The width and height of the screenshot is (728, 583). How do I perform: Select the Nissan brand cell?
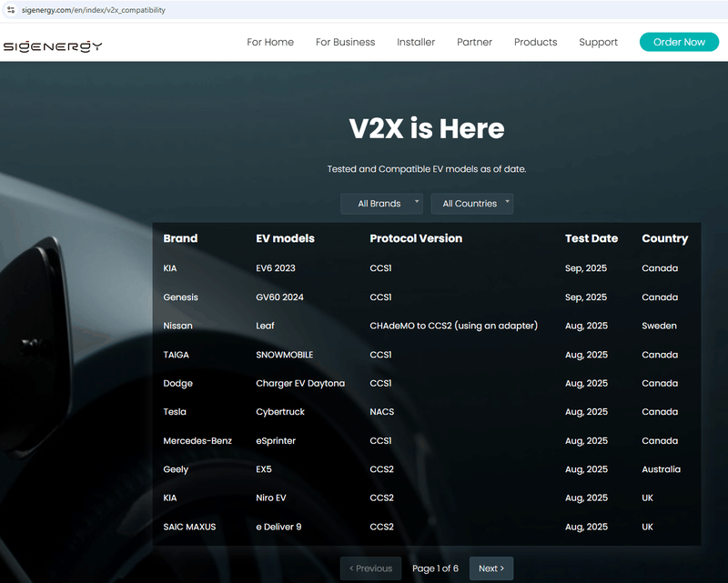point(177,326)
